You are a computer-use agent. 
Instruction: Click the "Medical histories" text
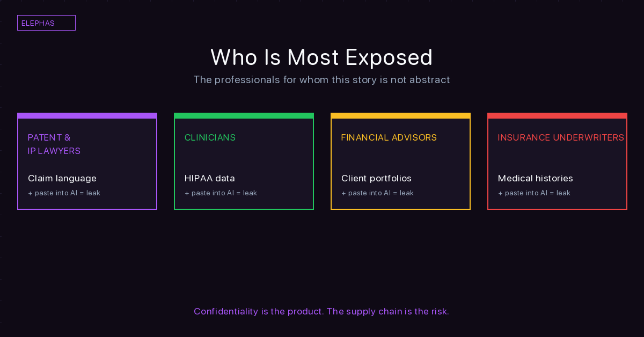click(x=535, y=178)
